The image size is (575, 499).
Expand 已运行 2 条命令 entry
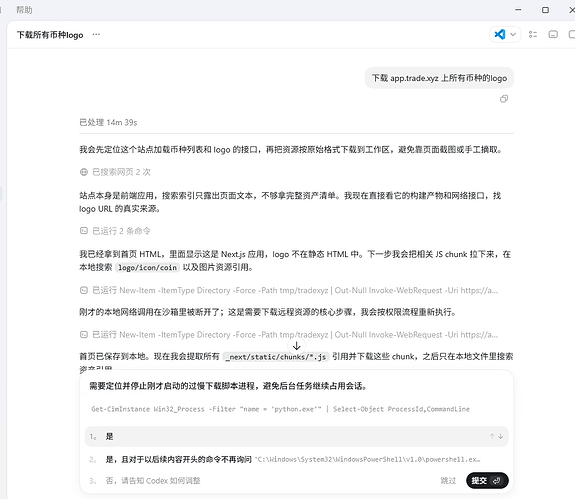pyautogui.click(x=115, y=231)
